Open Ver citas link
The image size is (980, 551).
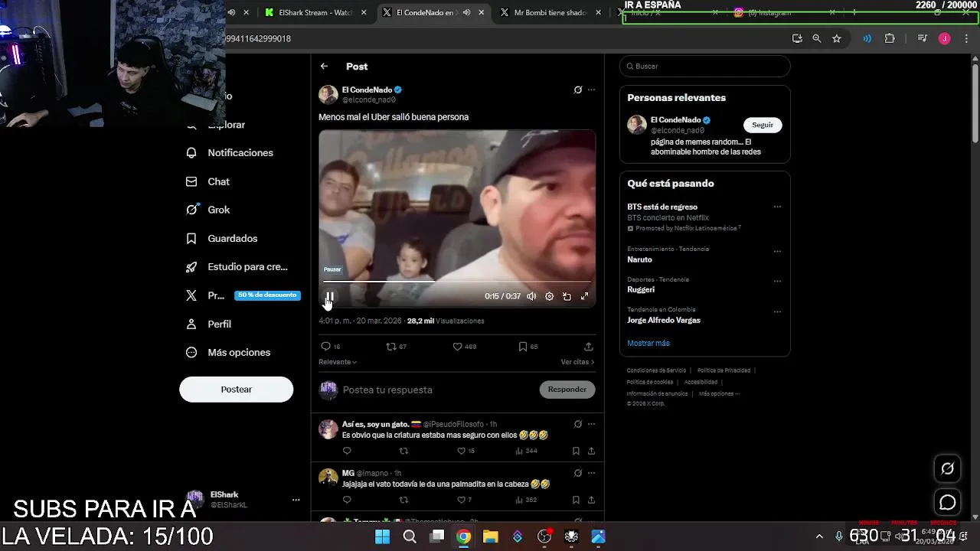tap(577, 362)
